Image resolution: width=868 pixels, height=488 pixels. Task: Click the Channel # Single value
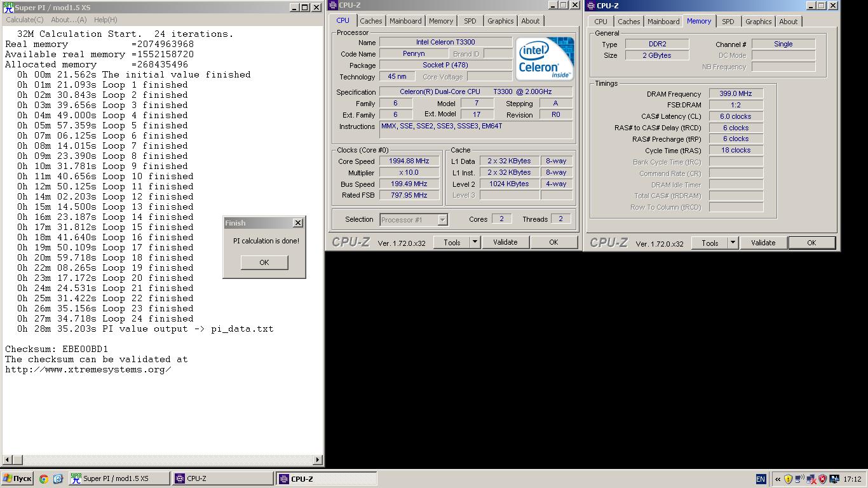click(783, 44)
